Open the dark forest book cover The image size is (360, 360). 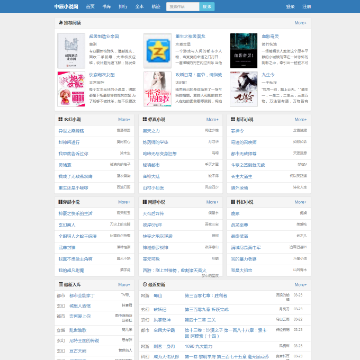[x=244, y=51]
